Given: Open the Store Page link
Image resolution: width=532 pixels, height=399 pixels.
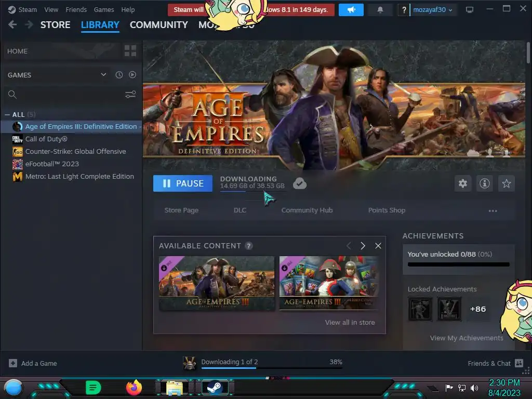Looking at the screenshot, I should click(181, 210).
